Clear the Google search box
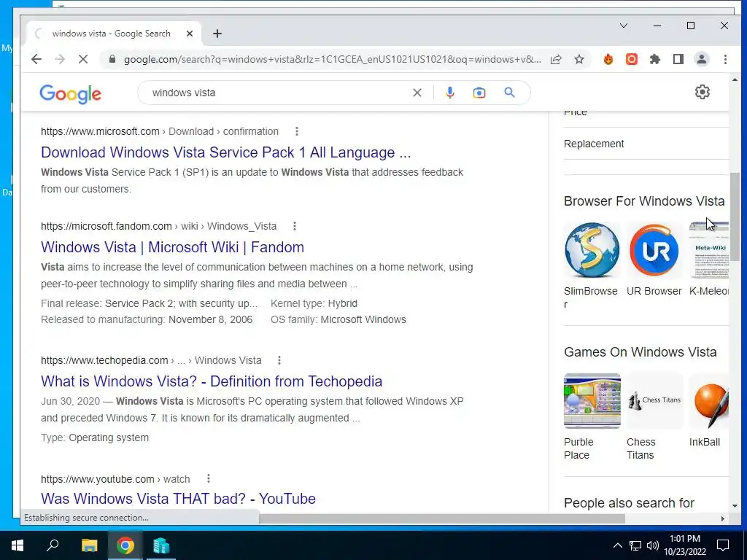The image size is (747, 560). click(x=417, y=93)
